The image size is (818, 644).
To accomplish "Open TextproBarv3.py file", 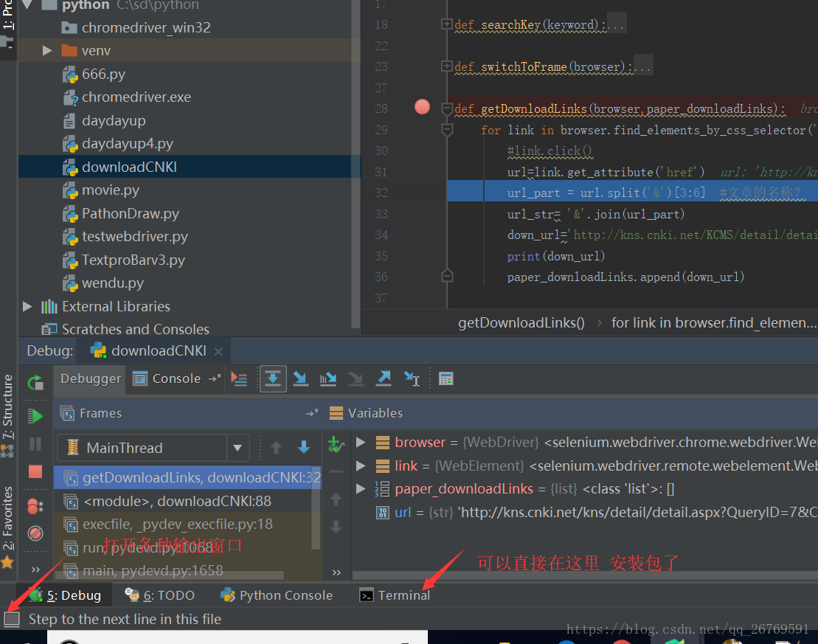I will [x=124, y=260].
